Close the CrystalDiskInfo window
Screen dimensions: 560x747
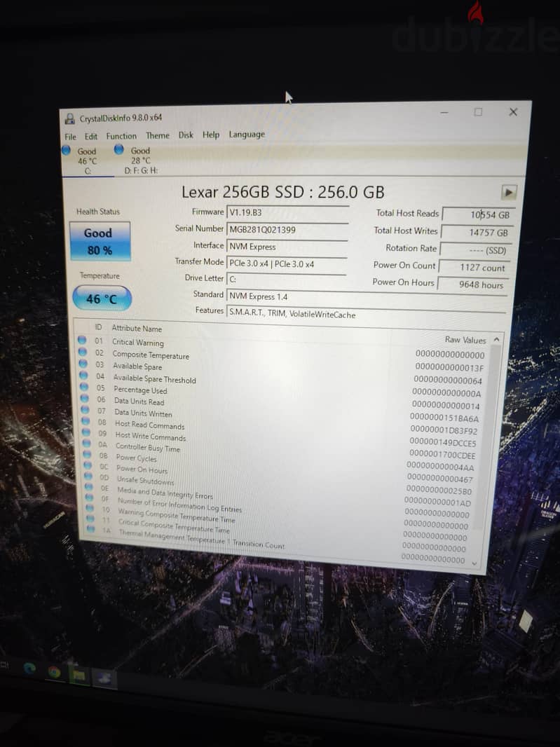[513, 112]
